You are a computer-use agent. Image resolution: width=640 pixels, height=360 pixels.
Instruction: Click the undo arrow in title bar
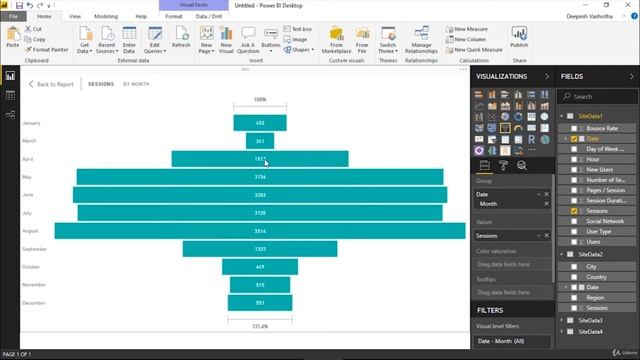tap(30, 5)
